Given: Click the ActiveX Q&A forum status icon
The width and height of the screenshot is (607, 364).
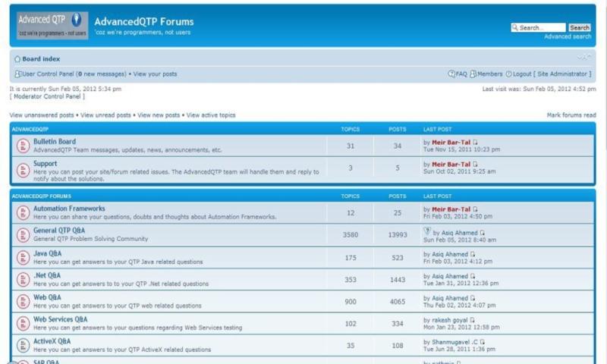Looking at the screenshot, I should [x=23, y=346].
